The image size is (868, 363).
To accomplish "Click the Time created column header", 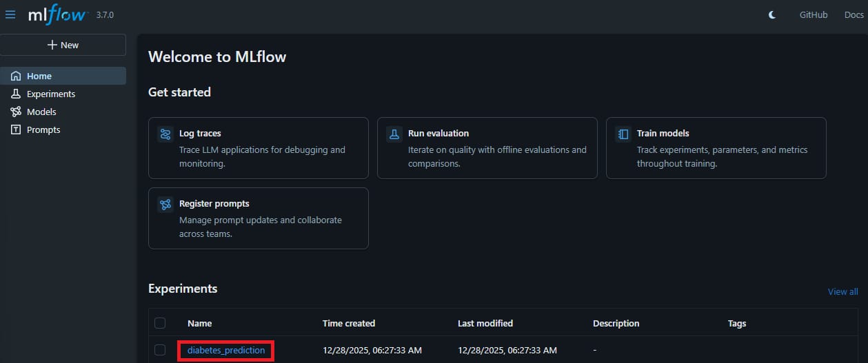I will pos(349,323).
